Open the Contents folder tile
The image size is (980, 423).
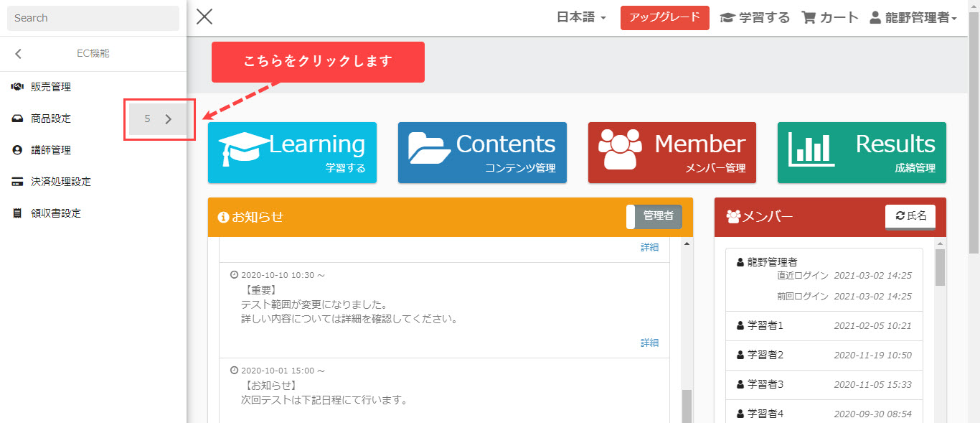point(482,152)
